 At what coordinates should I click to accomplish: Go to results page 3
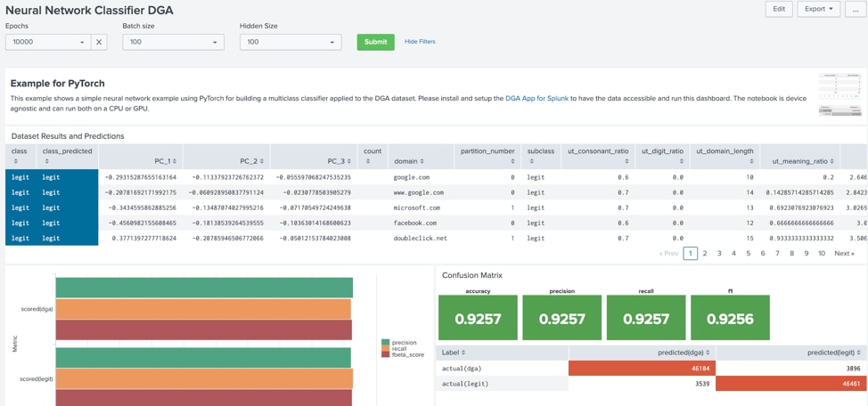719,254
